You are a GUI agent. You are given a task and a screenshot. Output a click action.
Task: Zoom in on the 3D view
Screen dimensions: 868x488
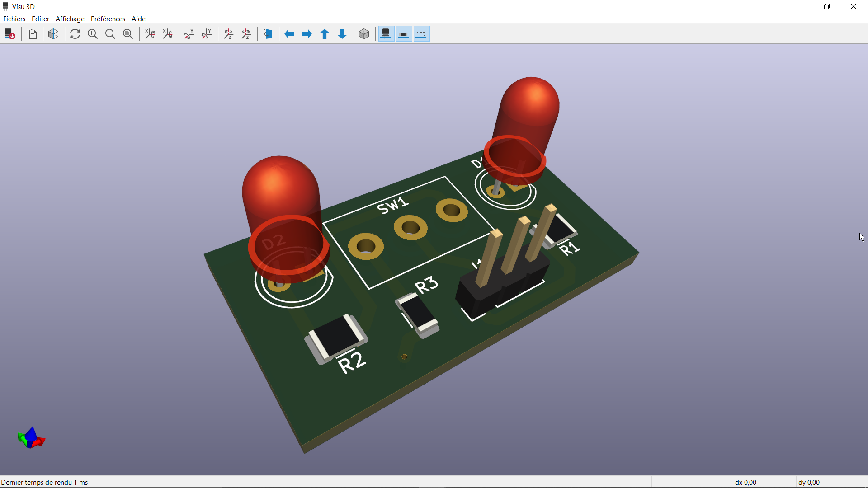pos(93,34)
